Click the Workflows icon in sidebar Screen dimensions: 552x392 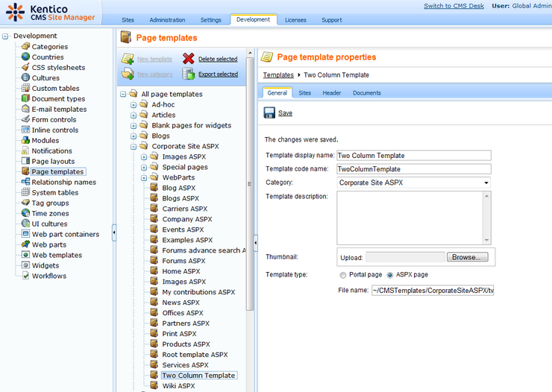26,276
